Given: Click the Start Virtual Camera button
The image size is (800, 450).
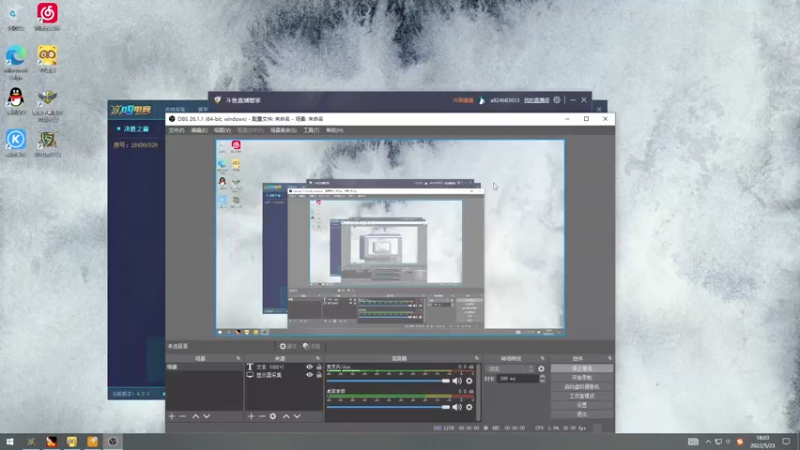Looking at the screenshot, I should tap(582, 387).
